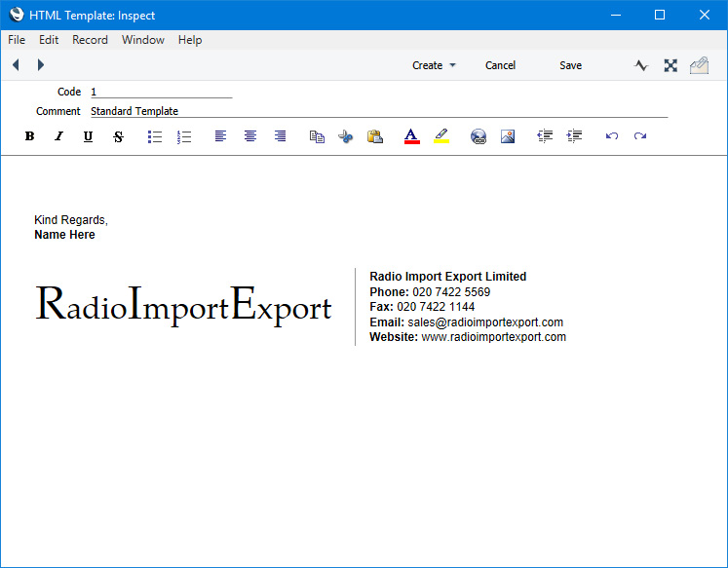This screenshot has width=728, height=568.
Task: Click the Cancel button
Action: tap(500, 65)
